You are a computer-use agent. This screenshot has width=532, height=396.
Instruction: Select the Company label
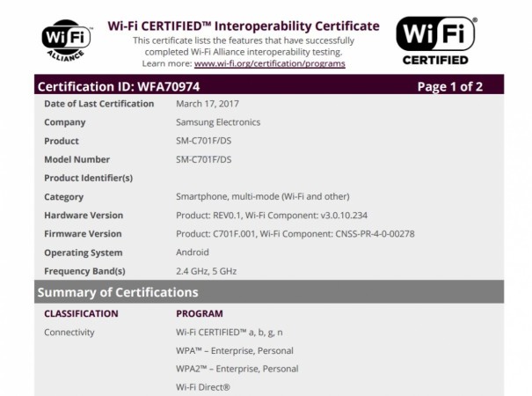(65, 122)
